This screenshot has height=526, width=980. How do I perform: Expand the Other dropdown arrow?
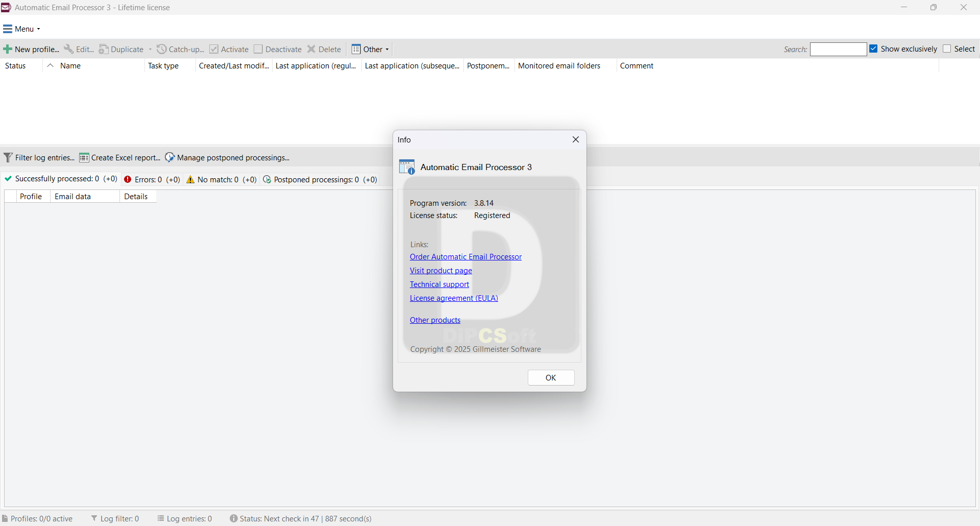pyautogui.click(x=387, y=50)
